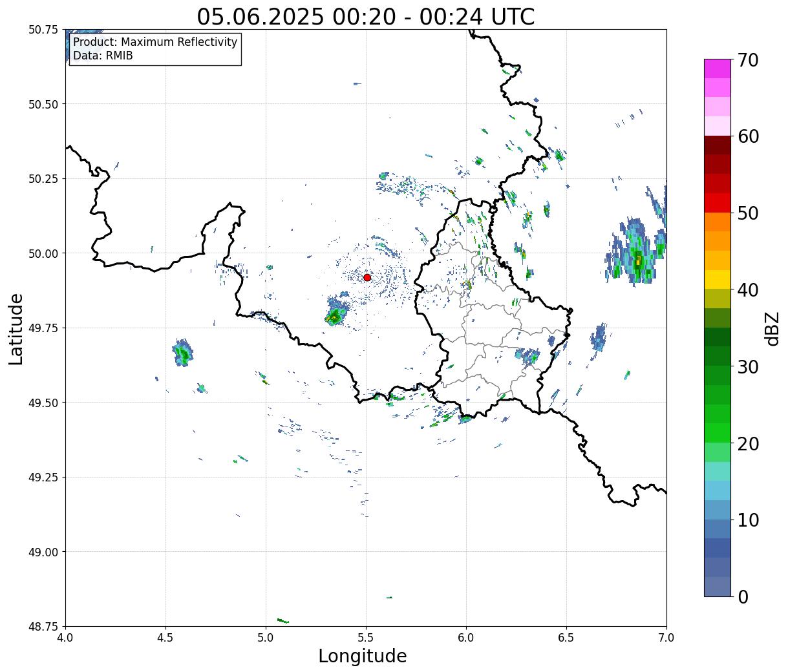Click the longitude tick label 6.0

[x=466, y=638]
